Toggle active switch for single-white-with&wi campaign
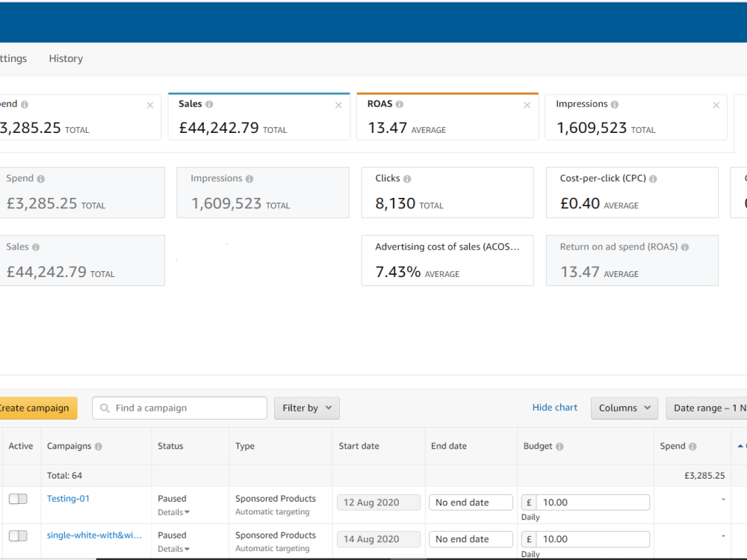This screenshot has width=747, height=560. click(18, 535)
